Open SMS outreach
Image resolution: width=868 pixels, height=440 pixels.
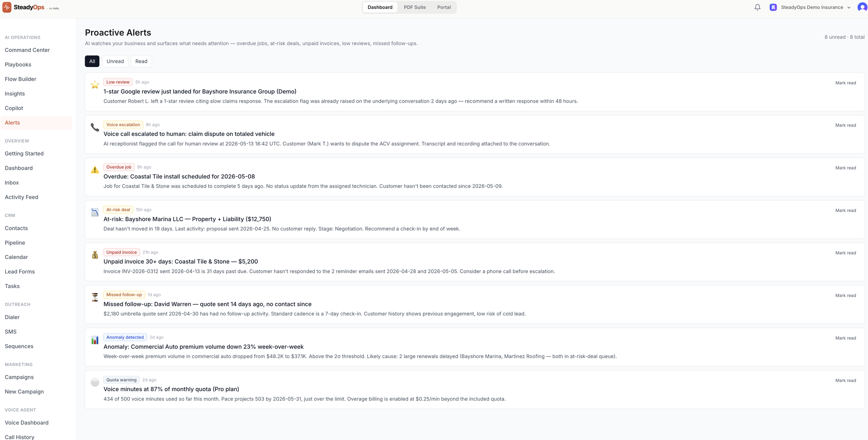click(x=36, y=331)
